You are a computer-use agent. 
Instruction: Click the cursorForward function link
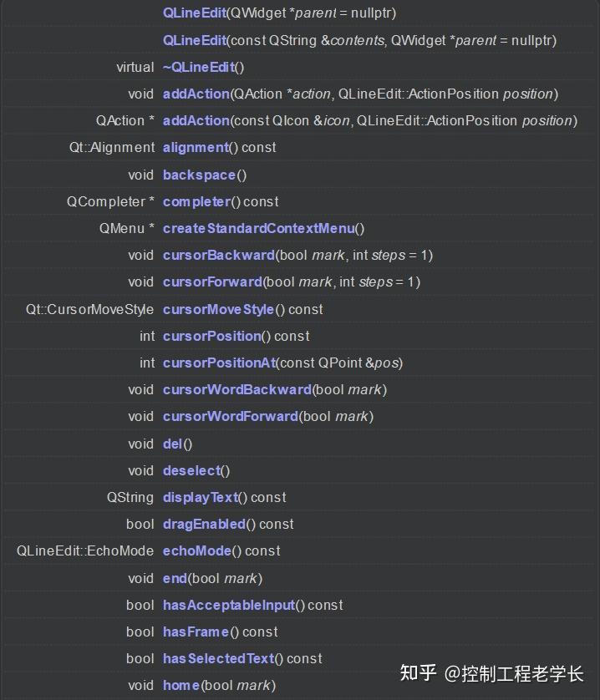(x=212, y=282)
